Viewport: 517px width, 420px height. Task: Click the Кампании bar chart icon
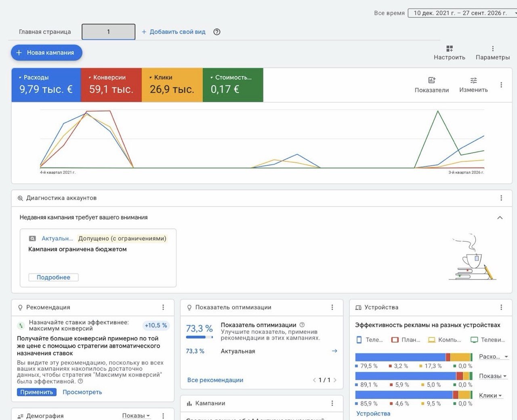click(x=189, y=403)
